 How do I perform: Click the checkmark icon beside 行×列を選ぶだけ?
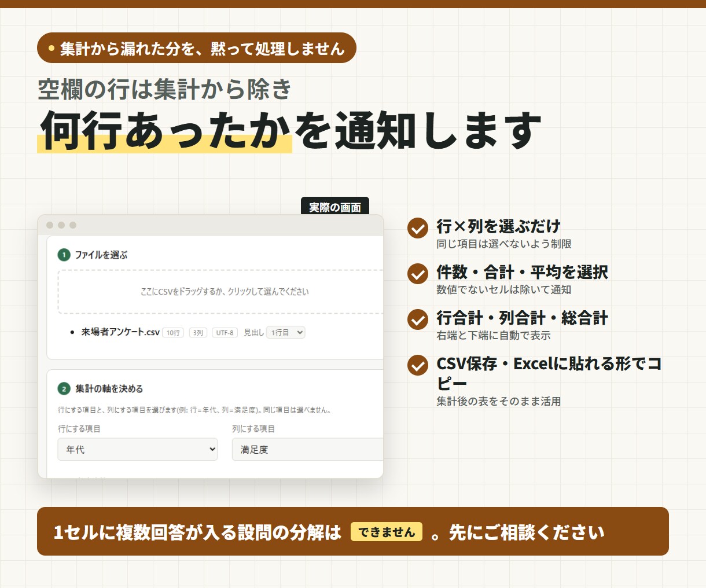[418, 228]
